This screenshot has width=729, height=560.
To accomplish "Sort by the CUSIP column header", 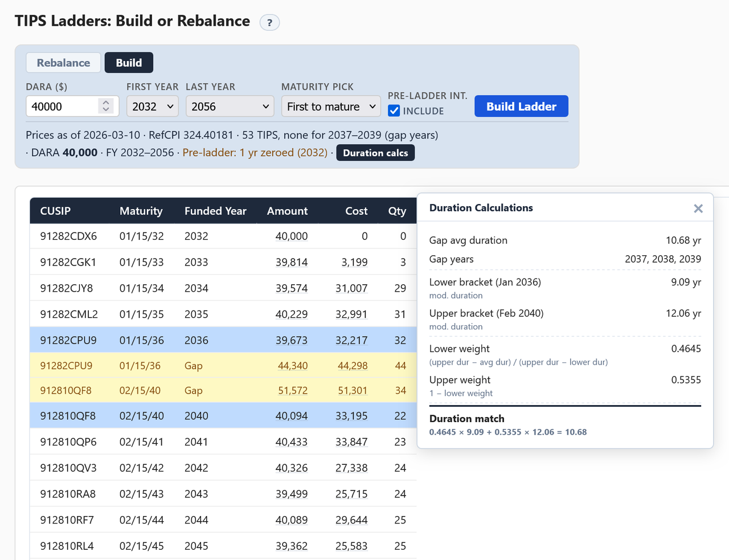I will [55, 211].
